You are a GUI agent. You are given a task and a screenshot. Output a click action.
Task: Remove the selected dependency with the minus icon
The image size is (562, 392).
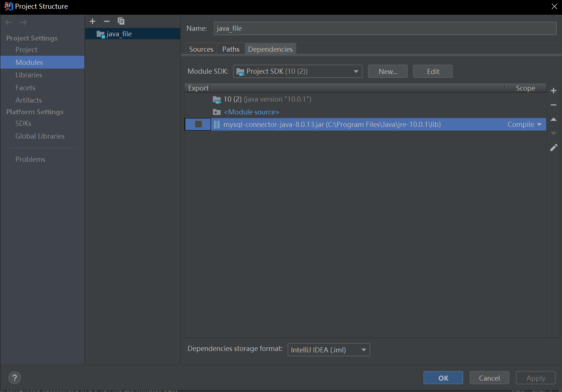coord(554,105)
